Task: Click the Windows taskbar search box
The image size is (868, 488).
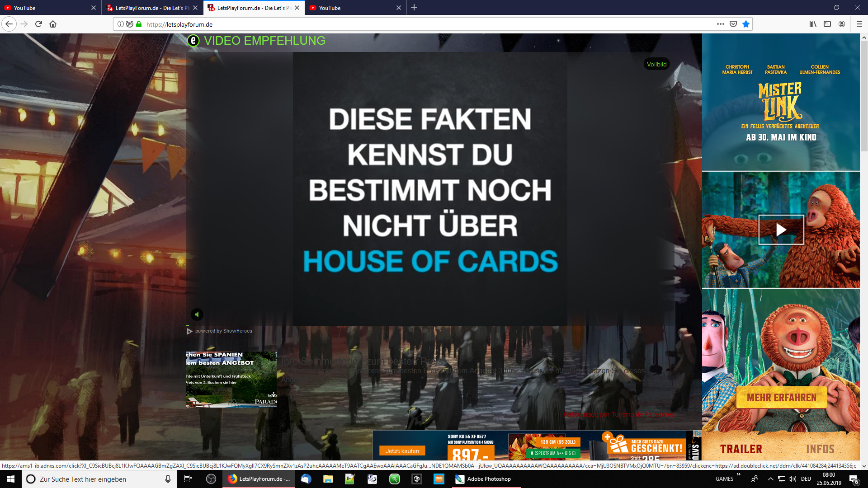Action: point(99,479)
